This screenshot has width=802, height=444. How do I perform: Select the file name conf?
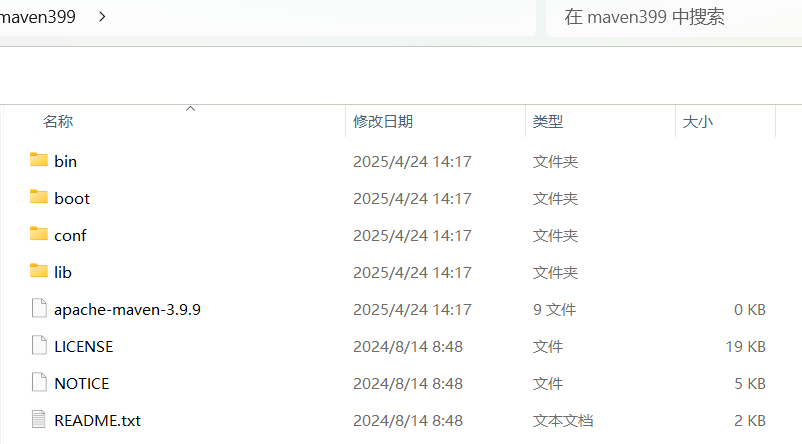(x=71, y=236)
